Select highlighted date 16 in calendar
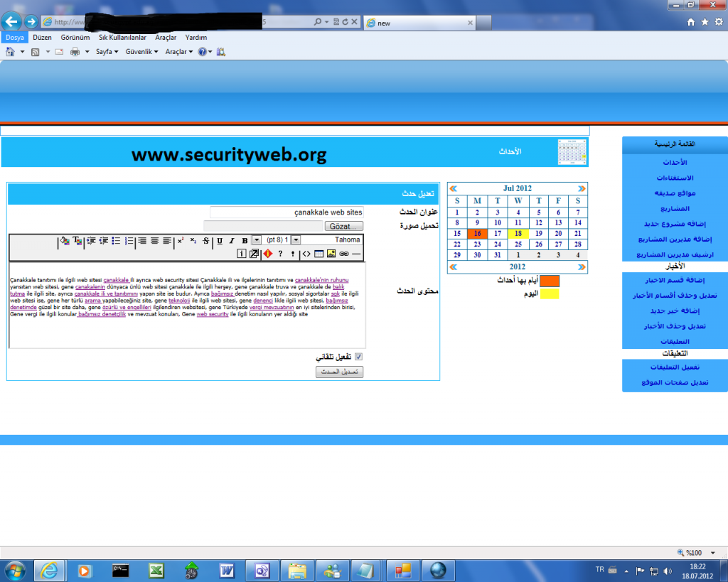This screenshot has height=582, width=728. point(477,234)
